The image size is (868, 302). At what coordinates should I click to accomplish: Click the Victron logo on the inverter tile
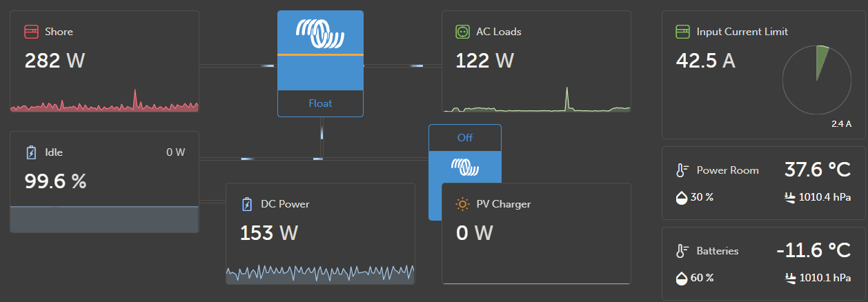320,34
